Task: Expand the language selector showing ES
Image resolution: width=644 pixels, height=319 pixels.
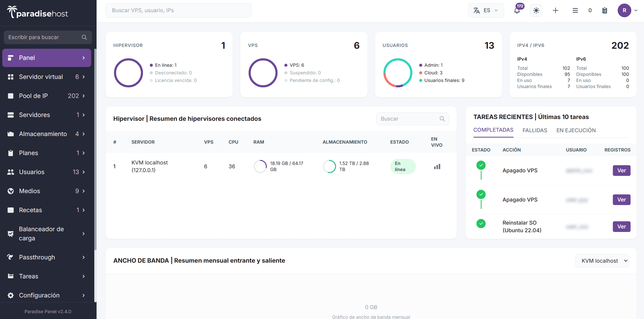Action: 486,10
